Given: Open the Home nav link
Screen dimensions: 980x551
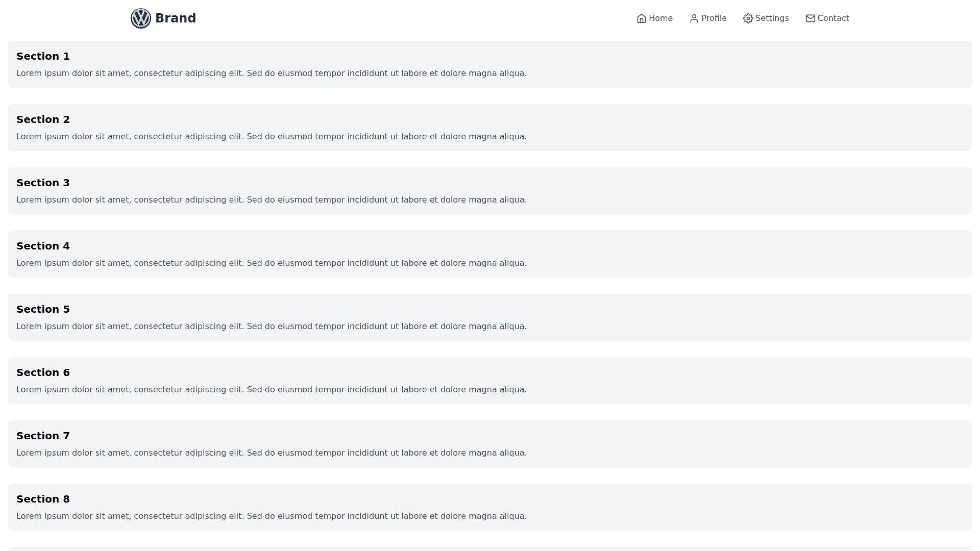Looking at the screenshot, I should [x=660, y=18].
